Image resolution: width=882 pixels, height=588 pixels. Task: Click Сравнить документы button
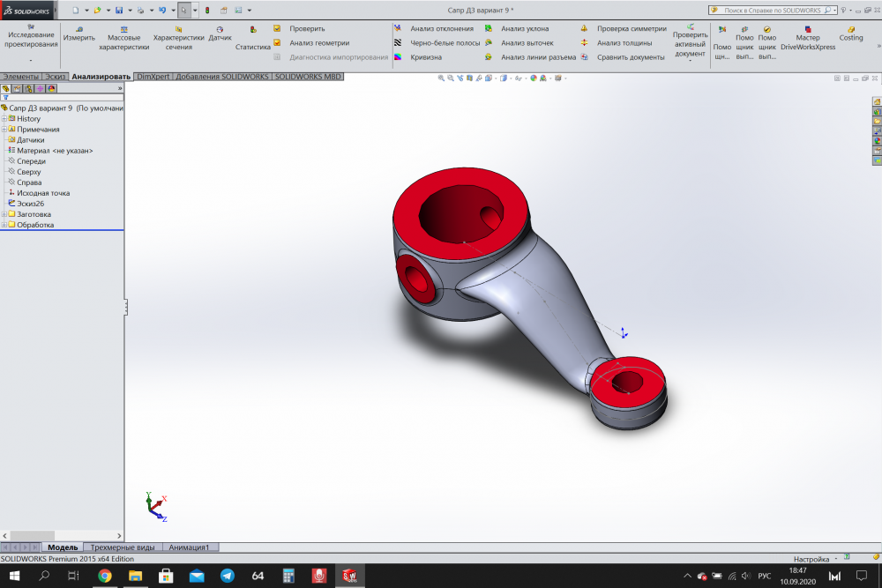tap(630, 57)
